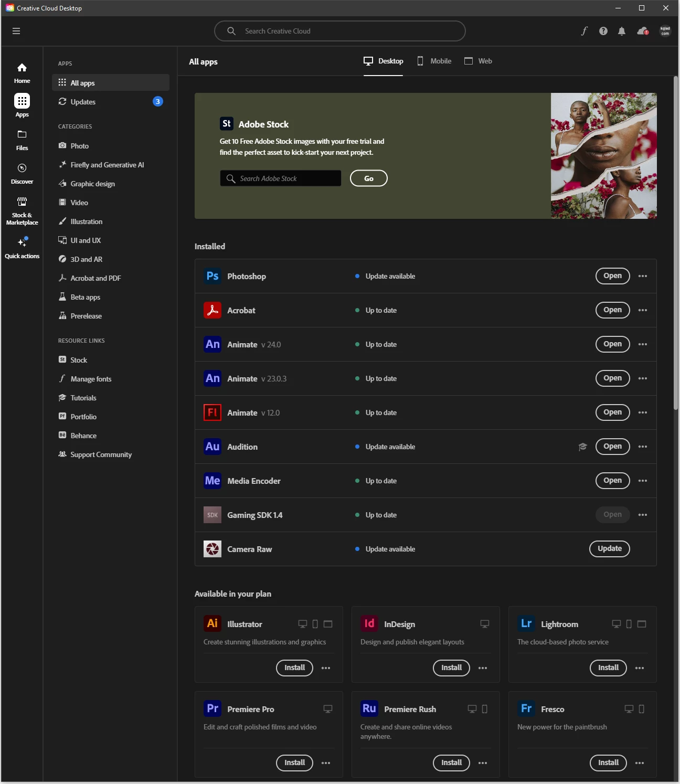Click the Search Adobe Stock field
Image resolution: width=680 pixels, height=784 pixels.
(x=281, y=178)
